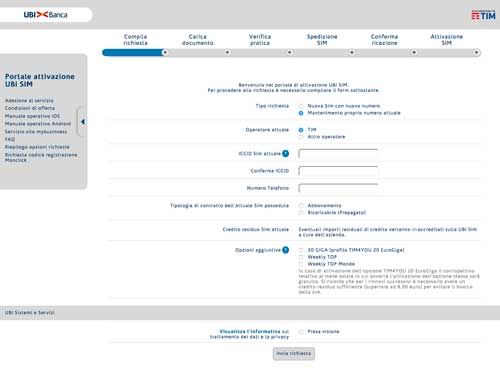This screenshot has height=382, width=500.
Task: Select Altro operatore radio option
Action: pos(301,137)
